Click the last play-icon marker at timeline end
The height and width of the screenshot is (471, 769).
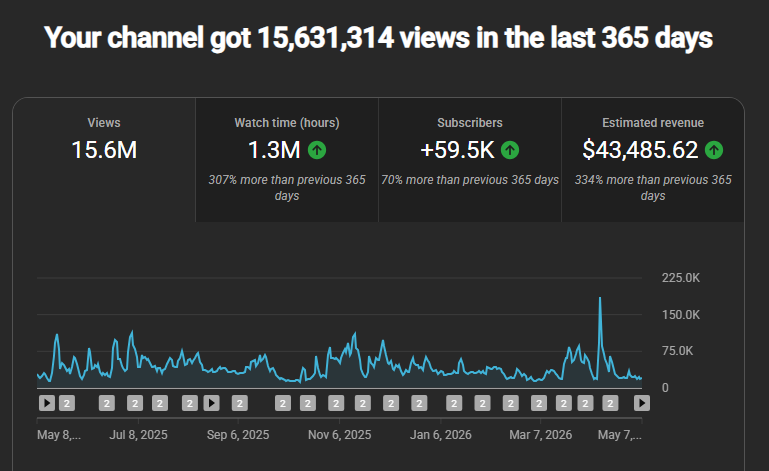tap(641, 403)
